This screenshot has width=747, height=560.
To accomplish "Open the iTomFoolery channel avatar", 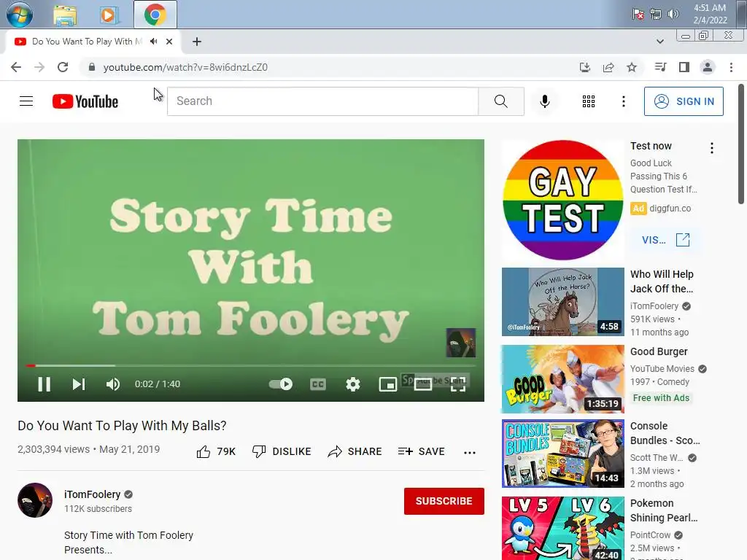I will coord(35,500).
